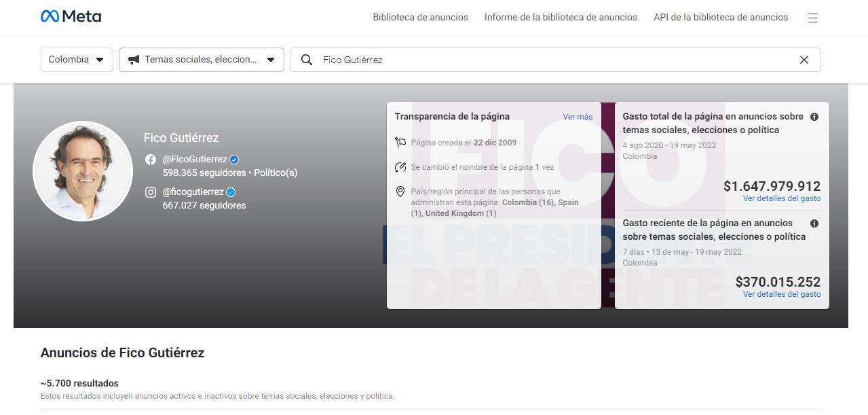Click the País/región principal administrators text

[495, 202]
